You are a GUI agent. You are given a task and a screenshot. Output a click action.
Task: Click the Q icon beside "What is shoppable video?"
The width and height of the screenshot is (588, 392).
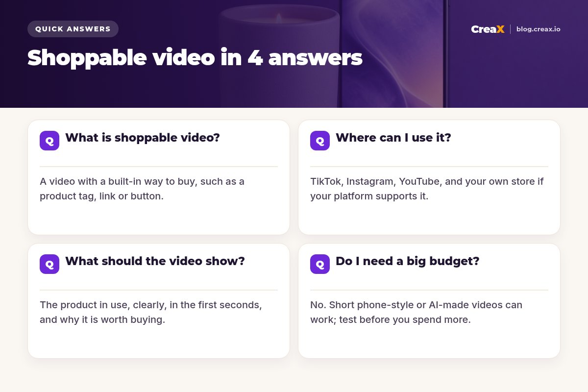coord(49,141)
